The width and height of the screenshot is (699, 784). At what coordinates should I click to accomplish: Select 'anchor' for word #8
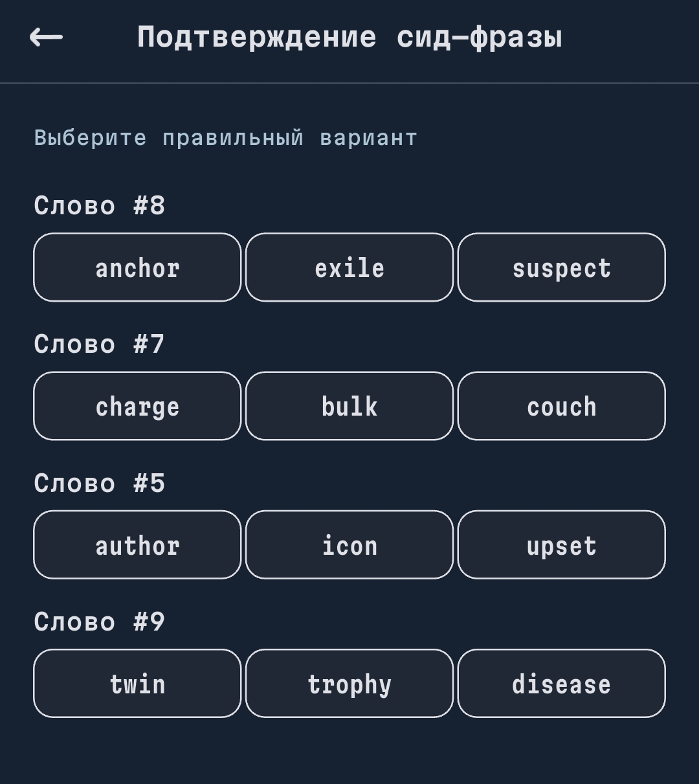point(137,267)
